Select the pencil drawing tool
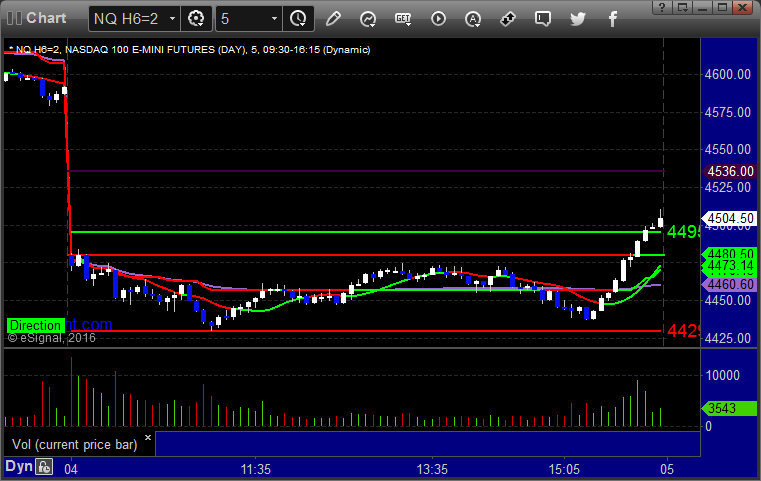 tap(333, 19)
